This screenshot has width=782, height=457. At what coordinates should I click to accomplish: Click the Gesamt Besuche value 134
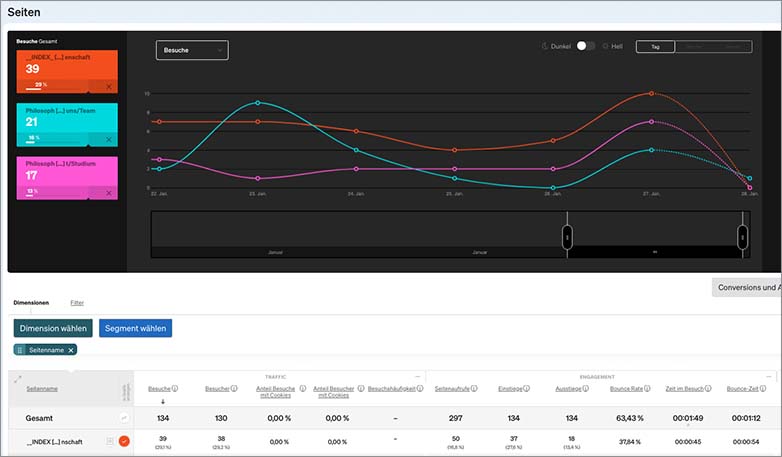pos(163,418)
